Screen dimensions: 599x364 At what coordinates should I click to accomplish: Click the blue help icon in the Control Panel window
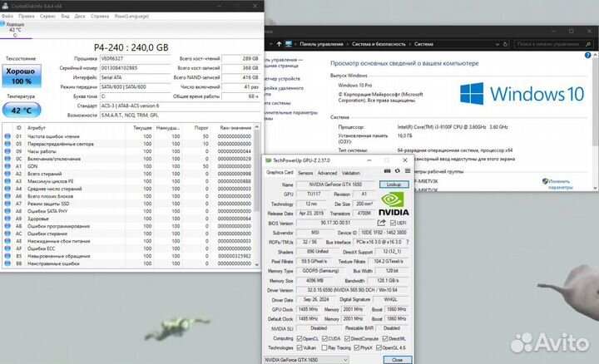[x=588, y=56]
